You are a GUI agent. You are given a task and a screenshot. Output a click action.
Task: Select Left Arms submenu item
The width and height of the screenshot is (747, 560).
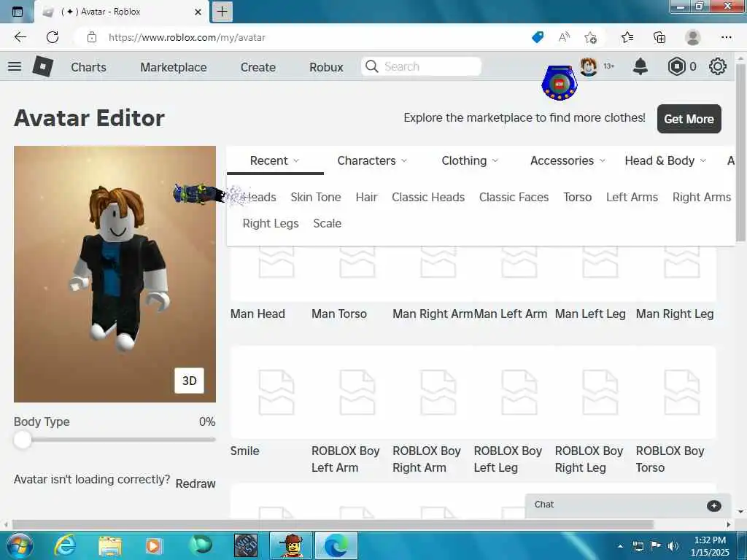click(632, 197)
